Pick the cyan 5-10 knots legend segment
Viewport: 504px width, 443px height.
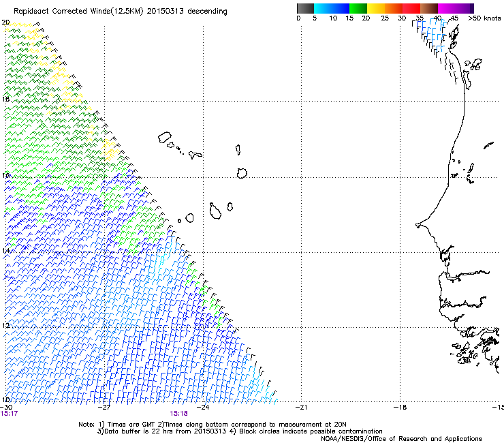click(323, 8)
